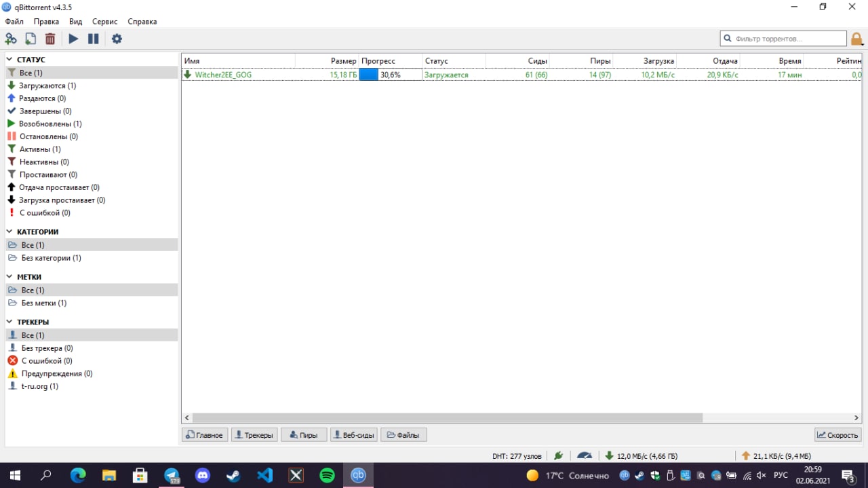Click the delete torrent trash icon
This screenshot has height=488, width=868.
[x=50, y=39]
